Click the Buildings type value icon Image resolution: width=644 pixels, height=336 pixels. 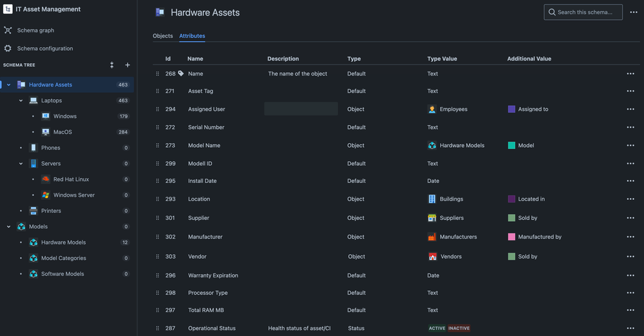click(432, 199)
